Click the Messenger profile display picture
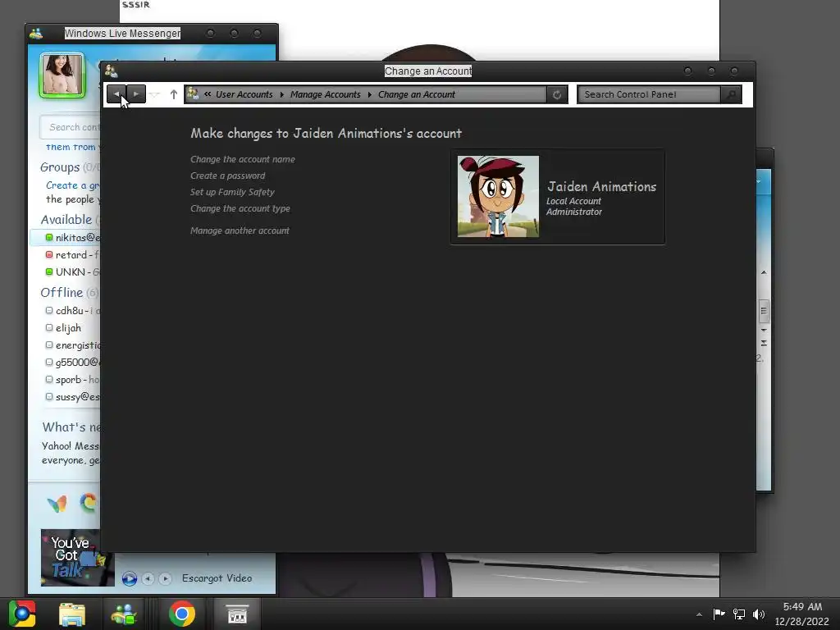Image resolution: width=840 pixels, height=630 pixels. [x=62, y=75]
